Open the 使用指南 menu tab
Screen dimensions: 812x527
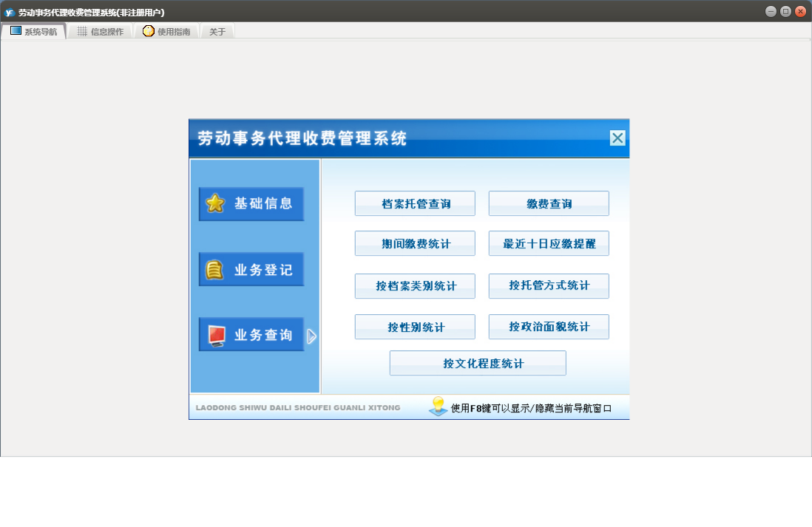click(166, 31)
